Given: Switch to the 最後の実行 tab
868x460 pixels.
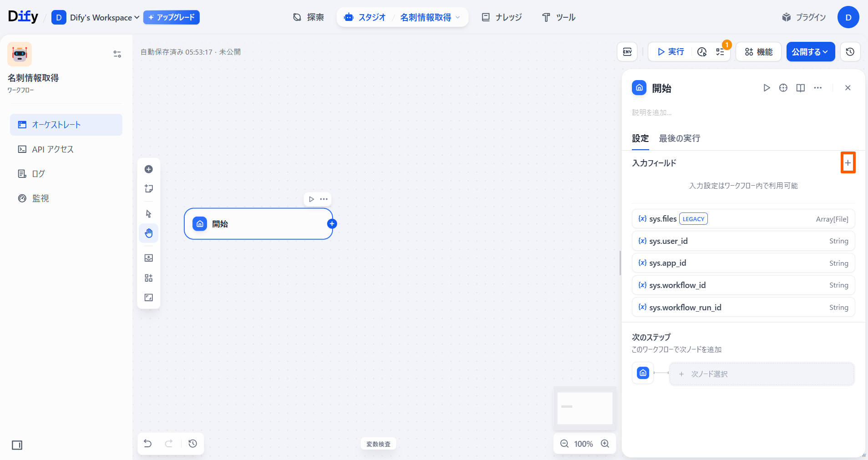Looking at the screenshot, I should click(679, 138).
